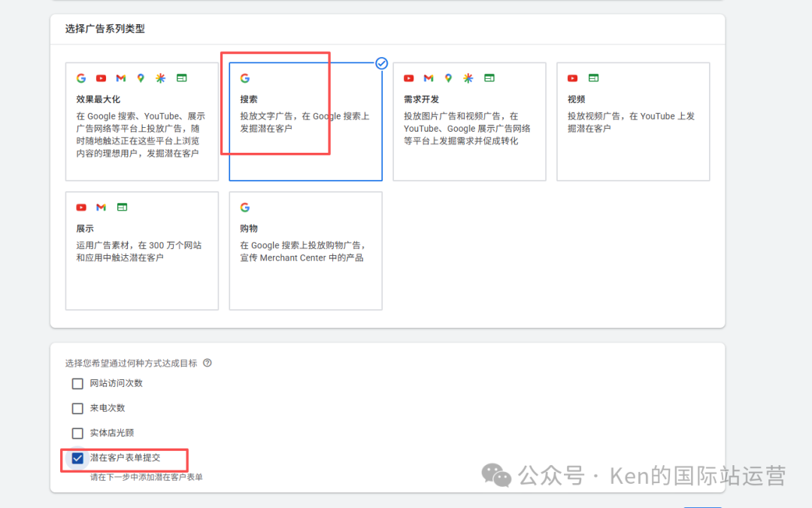Click the display network icon in 展示 card
Screen dimensions: 812x508
click(x=122, y=208)
